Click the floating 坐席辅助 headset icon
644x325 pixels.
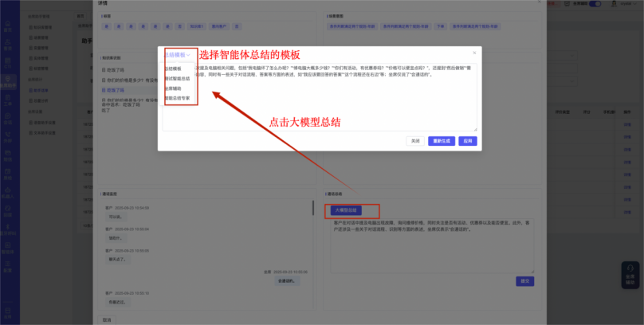(630, 275)
